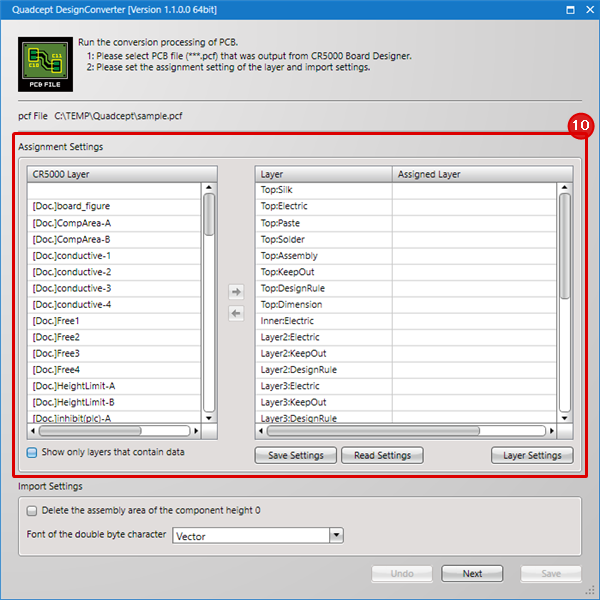Select the Layer2:DesignRule row
Image resolution: width=600 pixels, height=600 pixels.
coord(406,370)
